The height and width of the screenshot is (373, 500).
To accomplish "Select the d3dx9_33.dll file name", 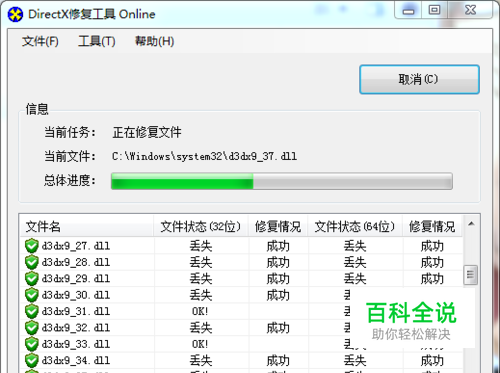I will pos(76,344).
